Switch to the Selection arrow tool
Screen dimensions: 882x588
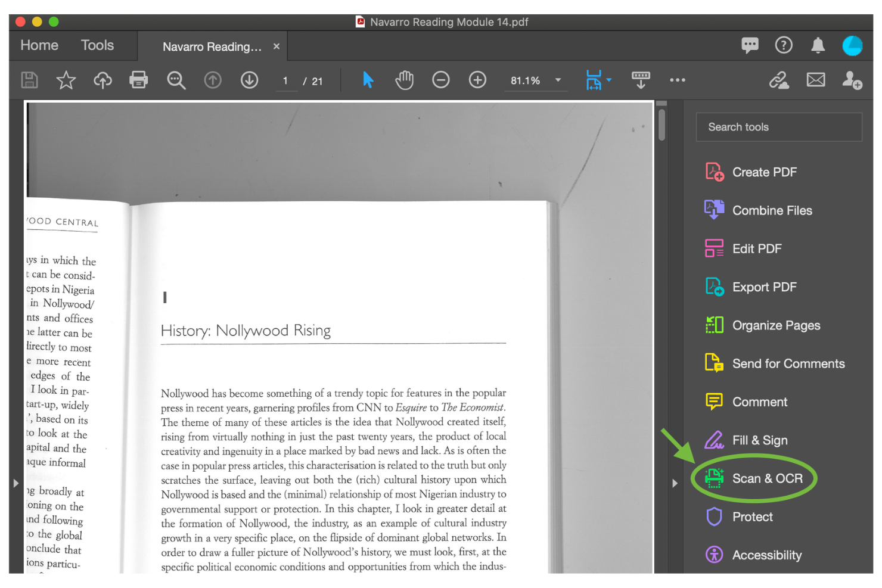pos(368,79)
